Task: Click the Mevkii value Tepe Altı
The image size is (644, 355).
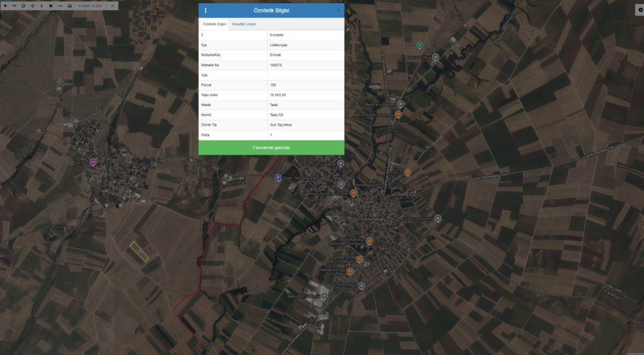Action: pos(305,115)
